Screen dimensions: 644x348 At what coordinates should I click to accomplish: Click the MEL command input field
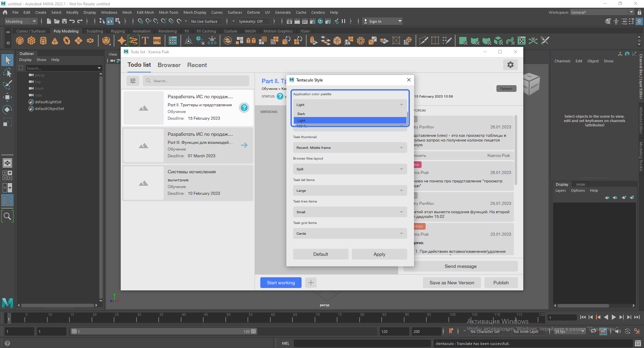point(362,343)
